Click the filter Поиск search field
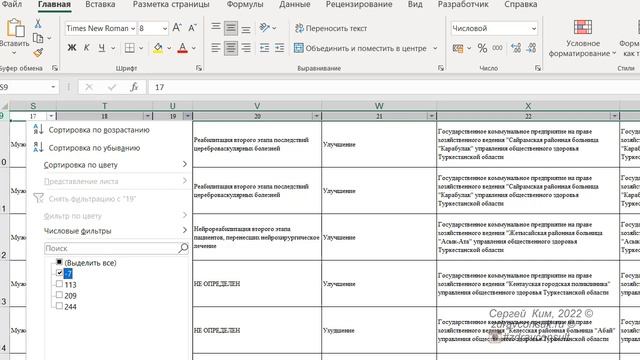This screenshot has height=360, width=640. tap(116, 248)
